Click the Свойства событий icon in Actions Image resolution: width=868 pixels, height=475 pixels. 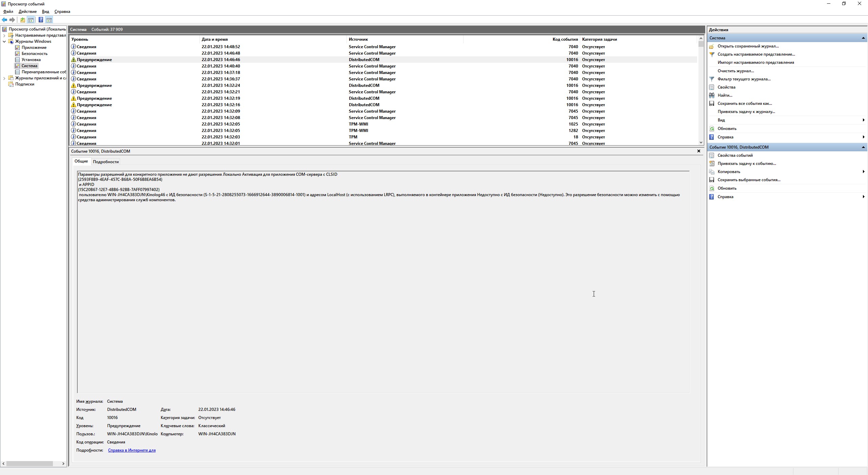[x=712, y=155]
